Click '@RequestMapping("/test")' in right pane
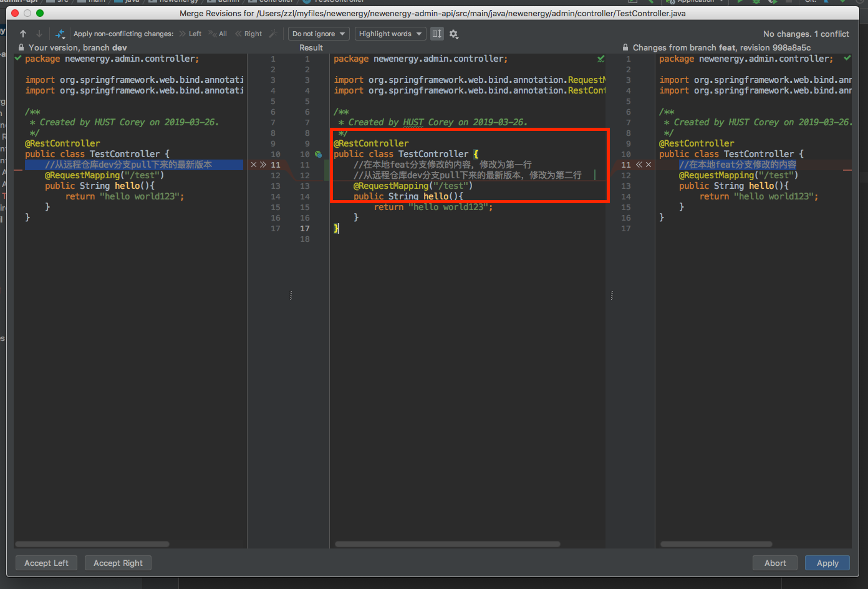 pos(738,175)
